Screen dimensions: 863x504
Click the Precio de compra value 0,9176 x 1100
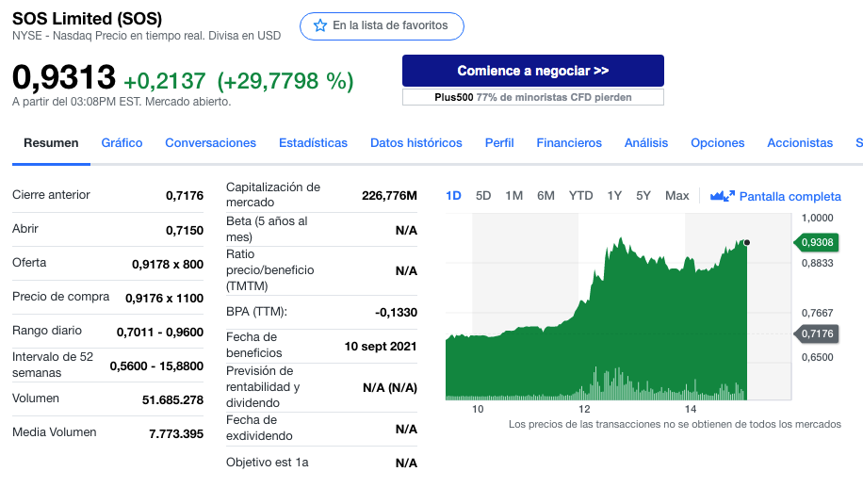pos(164,299)
